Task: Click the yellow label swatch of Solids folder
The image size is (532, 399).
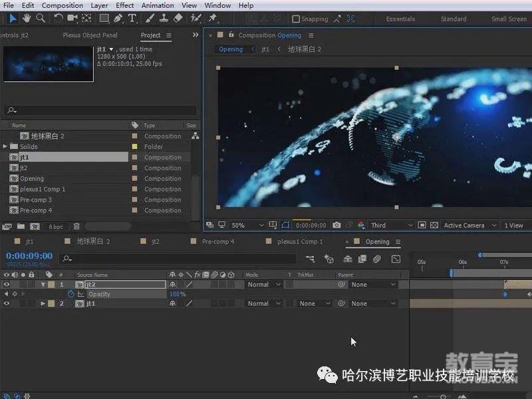Action: point(135,146)
